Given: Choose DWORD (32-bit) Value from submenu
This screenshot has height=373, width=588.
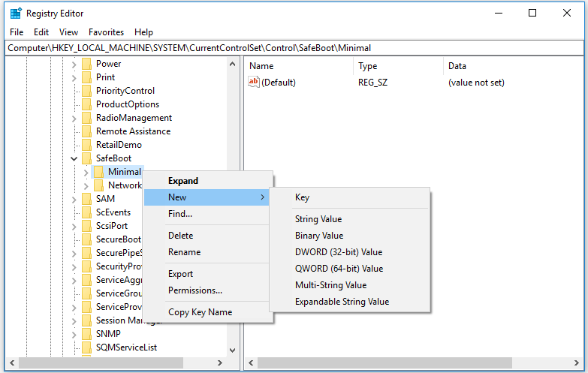Looking at the screenshot, I should [x=339, y=252].
